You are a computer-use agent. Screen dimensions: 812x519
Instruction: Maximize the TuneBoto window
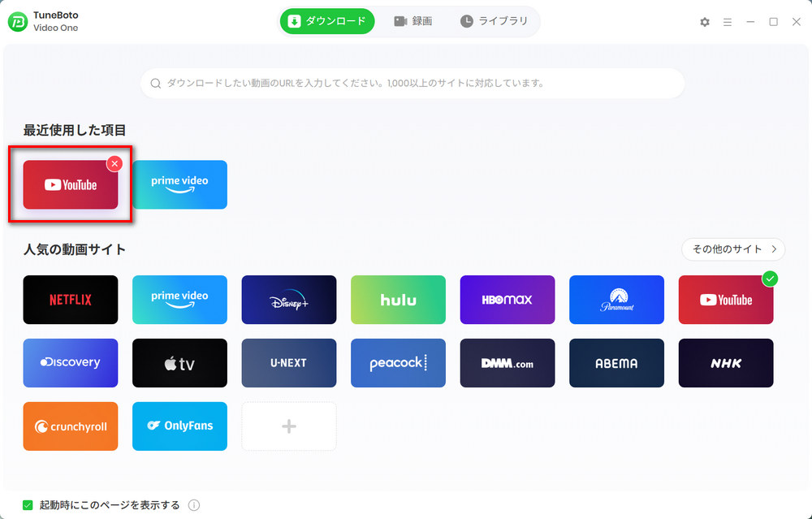point(773,22)
